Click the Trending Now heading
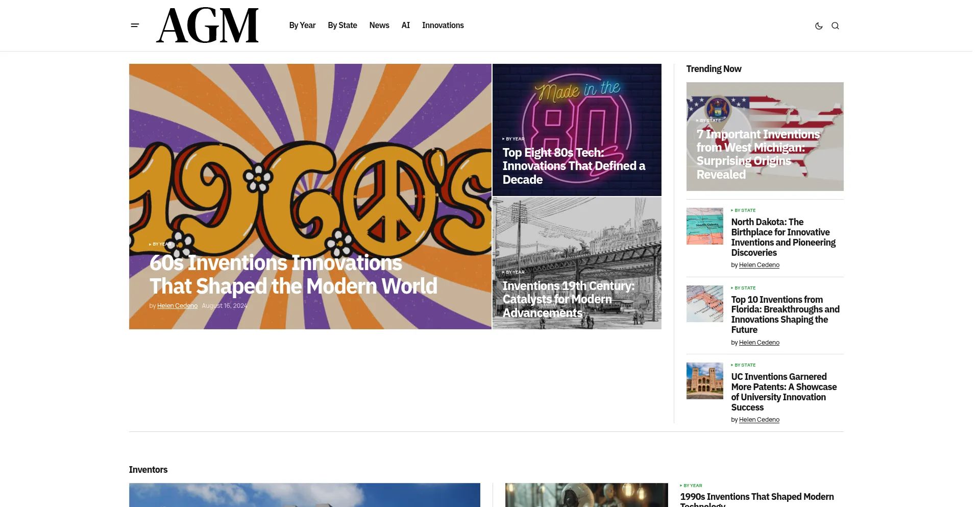980x507 pixels. [714, 69]
